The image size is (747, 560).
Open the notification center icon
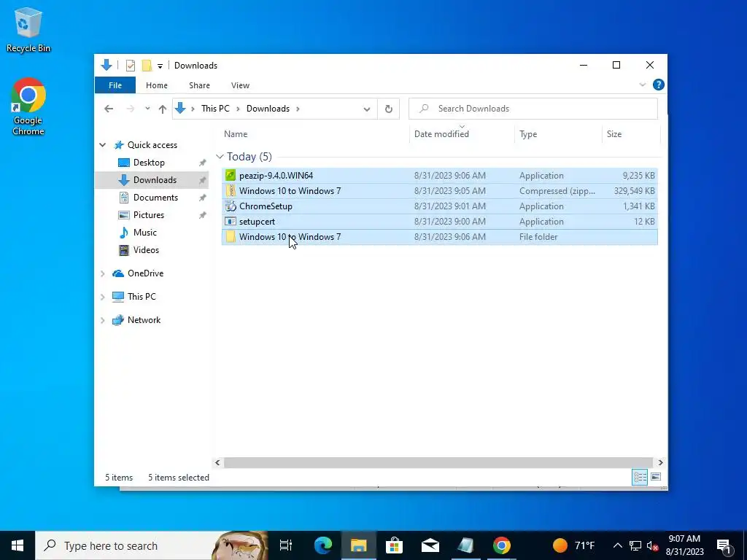point(724,545)
